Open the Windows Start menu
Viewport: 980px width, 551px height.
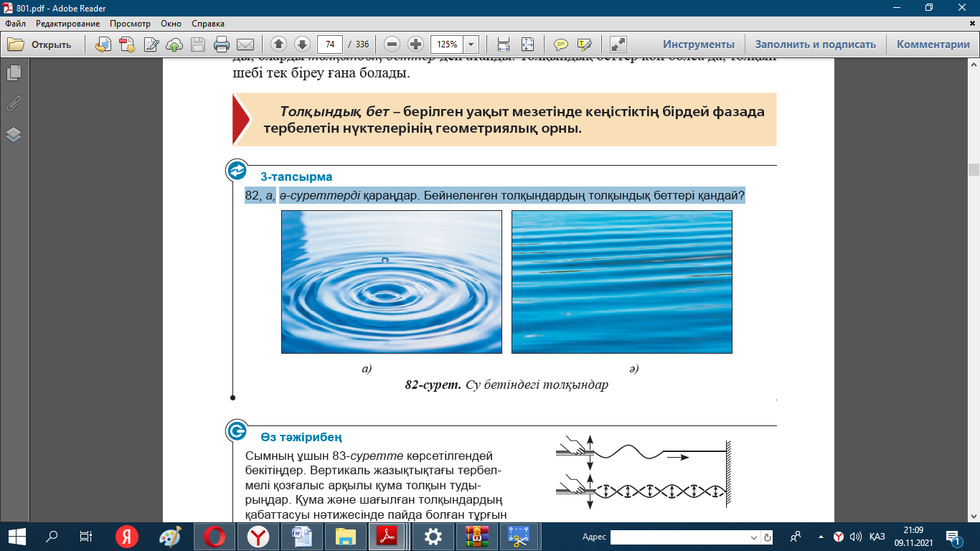(17, 537)
